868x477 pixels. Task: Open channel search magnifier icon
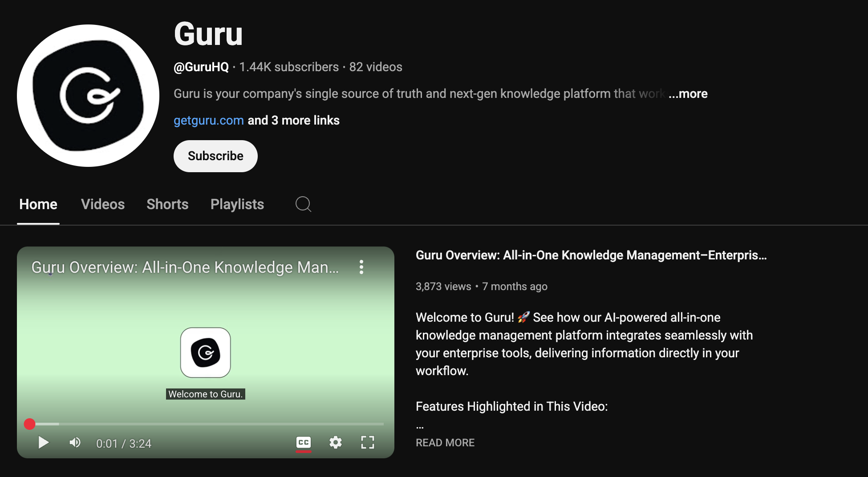click(303, 204)
